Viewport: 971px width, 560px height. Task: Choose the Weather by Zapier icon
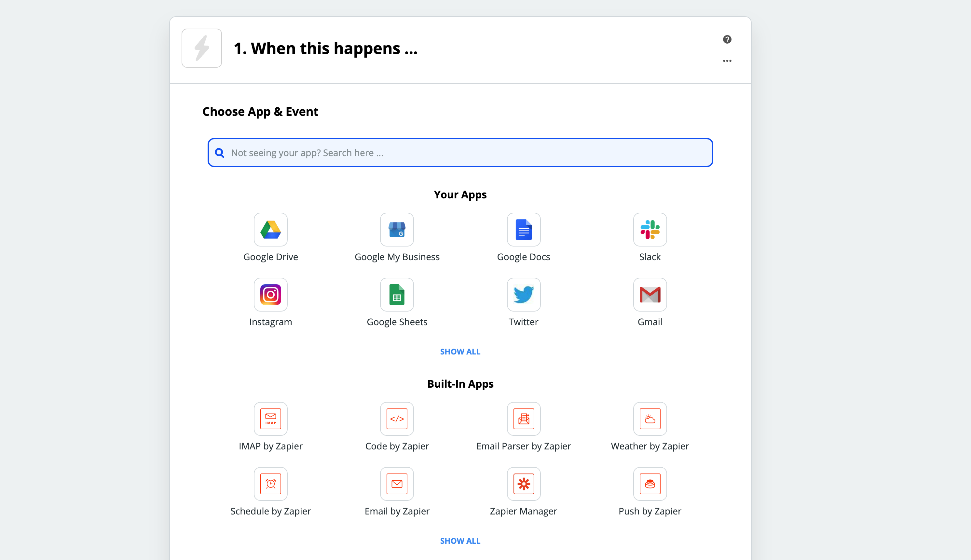(650, 419)
